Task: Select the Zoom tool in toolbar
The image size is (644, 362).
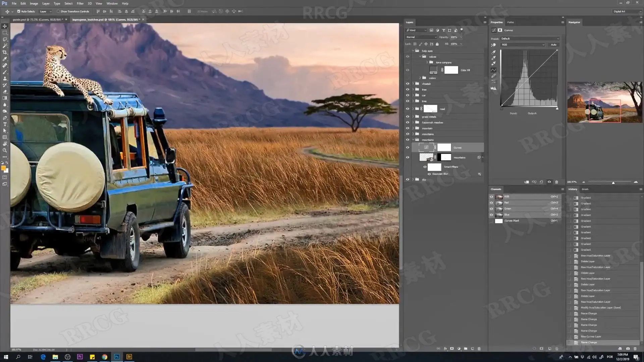Action: [5, 150]
